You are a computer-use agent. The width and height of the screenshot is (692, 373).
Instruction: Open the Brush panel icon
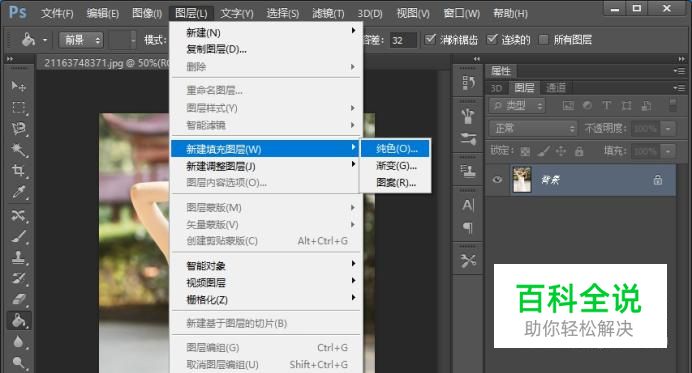pyautogui.click(x=468, y=139)
